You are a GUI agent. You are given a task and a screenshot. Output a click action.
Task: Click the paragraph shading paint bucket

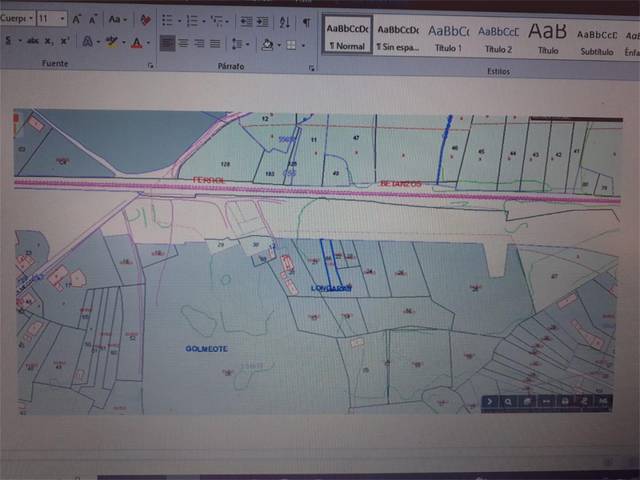[x=267, y=44]
